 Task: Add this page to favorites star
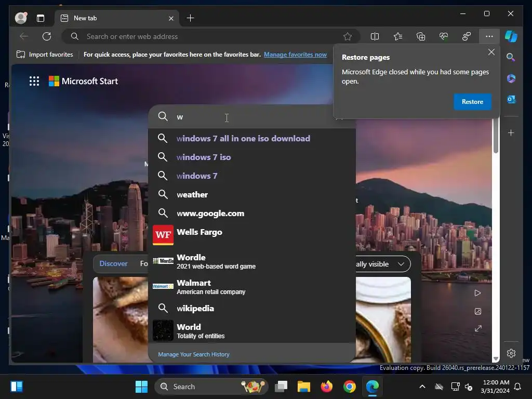pos(348,36)
